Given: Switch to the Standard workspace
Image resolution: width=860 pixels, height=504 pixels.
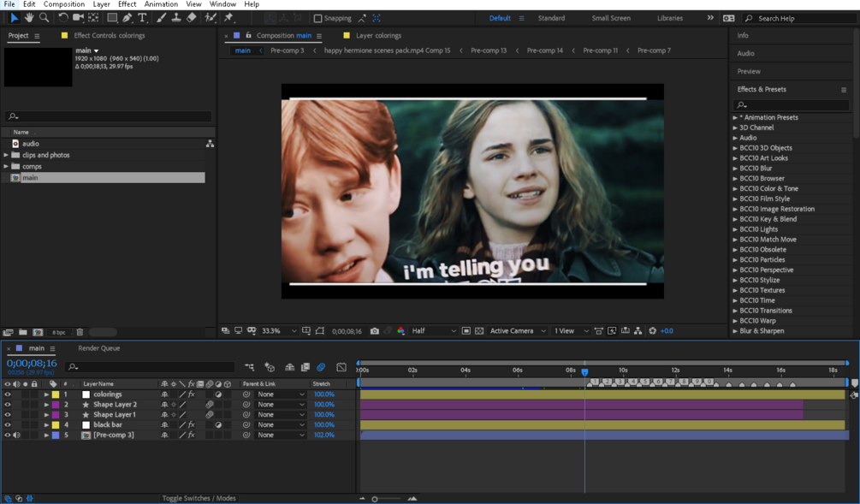Looking at the screenshot, I should point(551,18).
